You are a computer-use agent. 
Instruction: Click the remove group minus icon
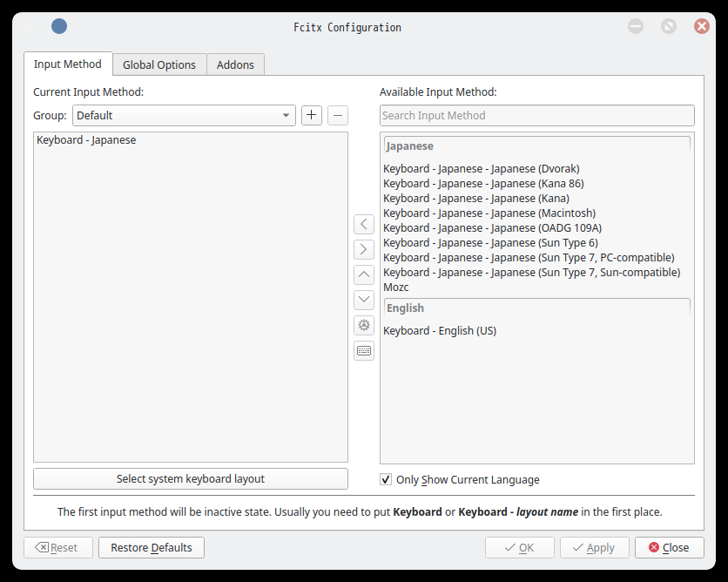338,115
